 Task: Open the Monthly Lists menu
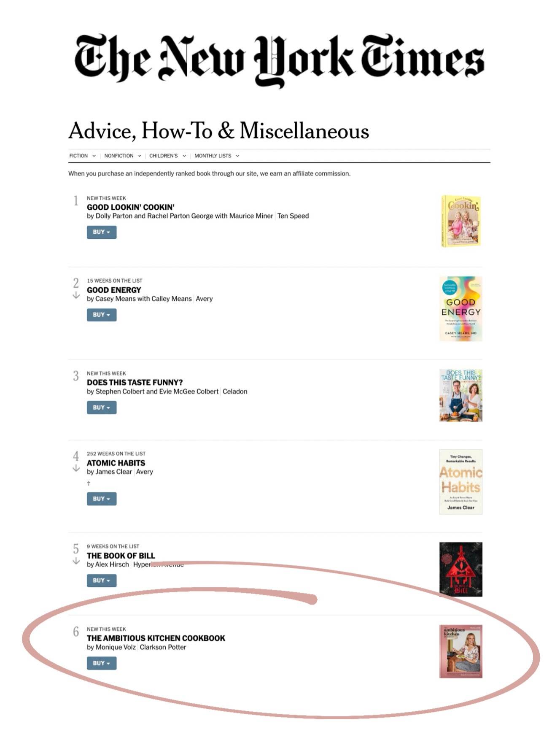217,156
